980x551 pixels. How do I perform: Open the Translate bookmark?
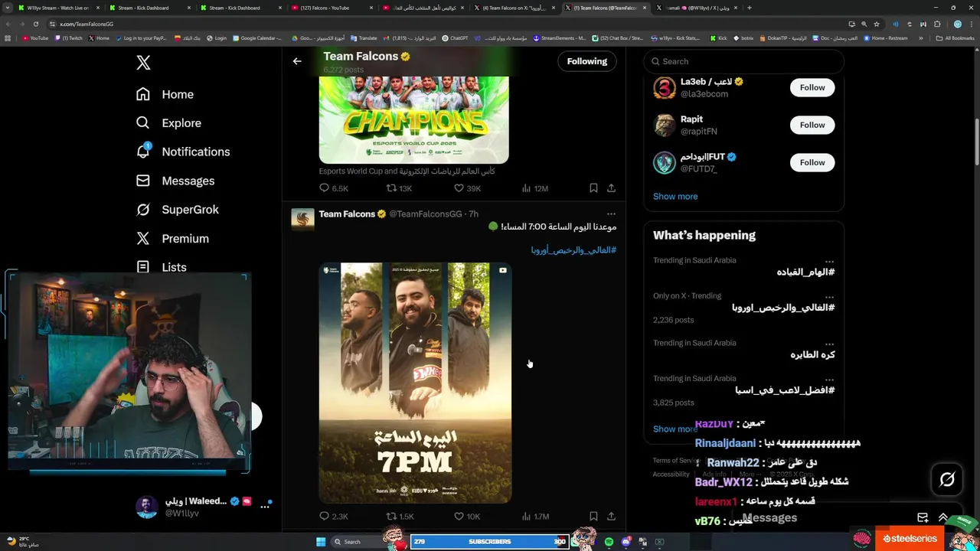pos(364,37)
